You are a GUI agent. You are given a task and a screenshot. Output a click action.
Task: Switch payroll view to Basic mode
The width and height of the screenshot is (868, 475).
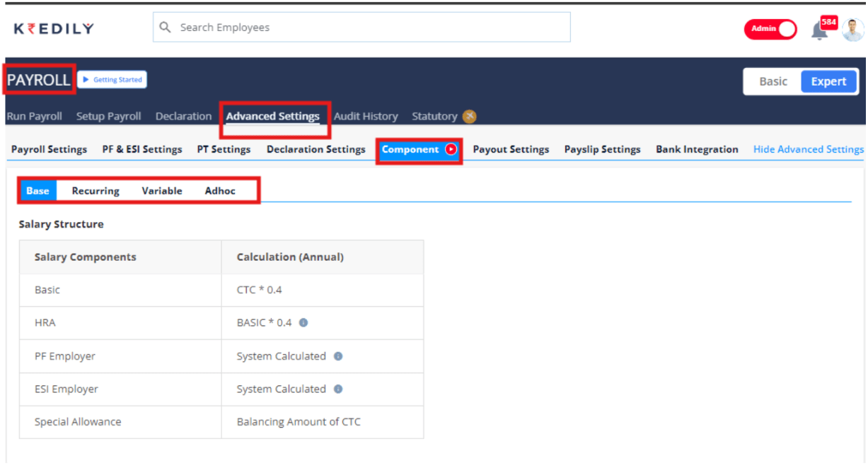tap(773, 81)
